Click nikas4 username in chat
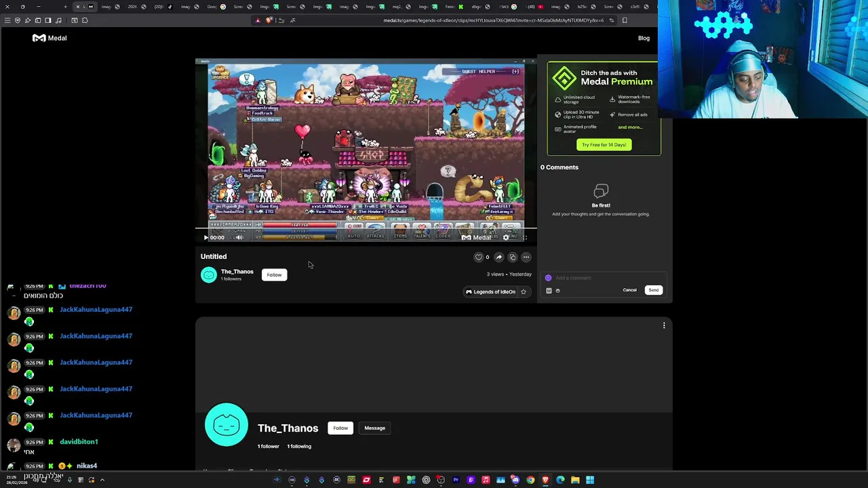Image resolution: width=868 pixels, height=488 pixels. point(87,466)
